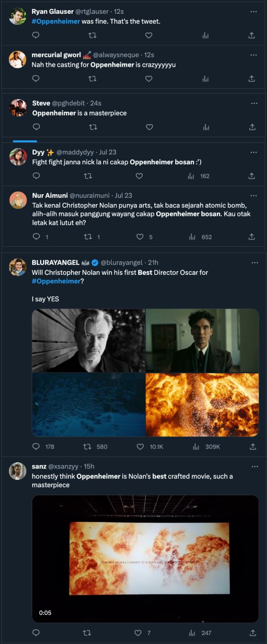Retweet mercurial gworl's casting tweet

pyautogui.click(x=93, y=78)
